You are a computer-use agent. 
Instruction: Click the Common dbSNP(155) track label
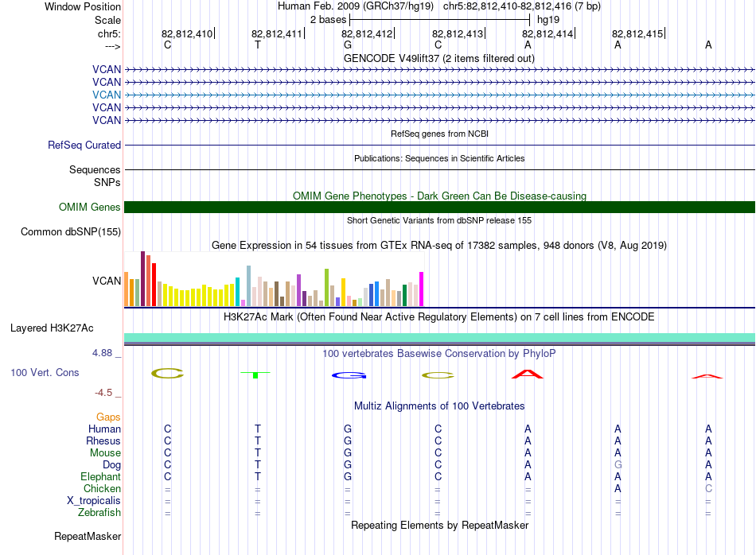pos(70,231)
